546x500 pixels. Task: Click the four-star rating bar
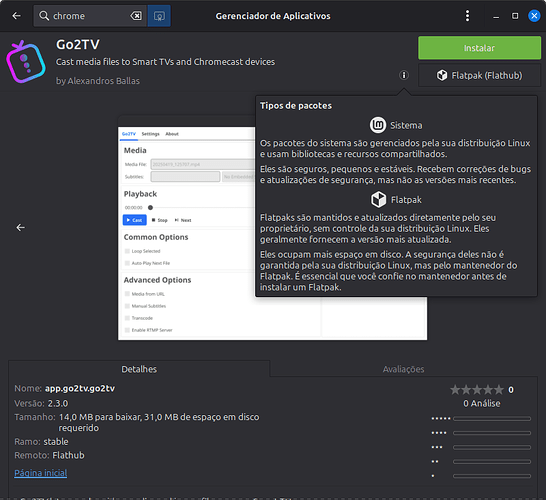[492, 433]
